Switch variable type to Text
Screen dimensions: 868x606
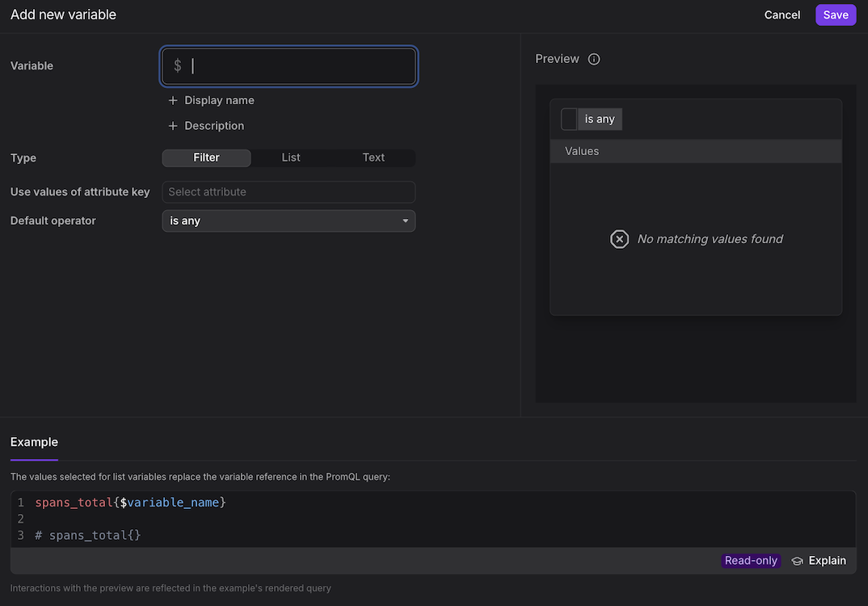(373, 158)
